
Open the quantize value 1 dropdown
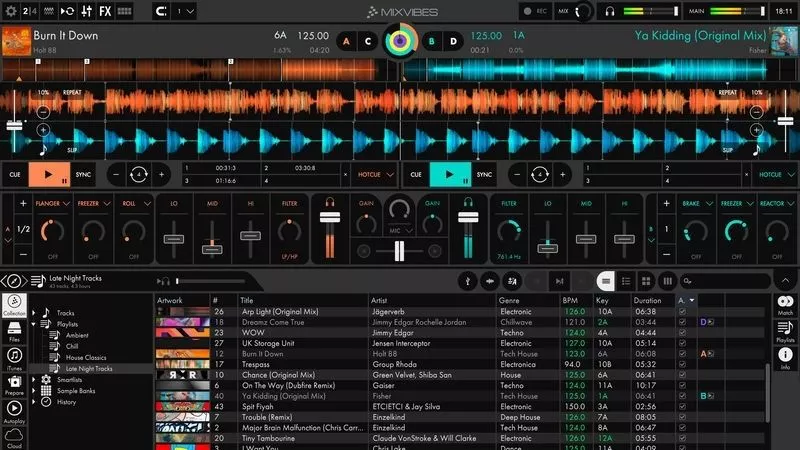coord(185,11)
